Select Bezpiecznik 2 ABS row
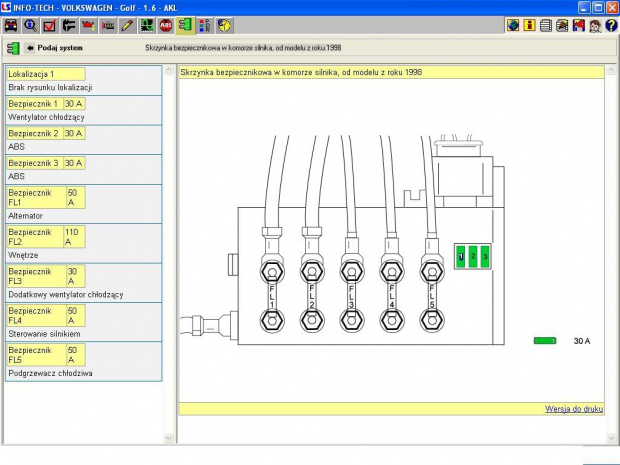Image resolution: width=620 pixels, height=465 pixels. 83,140
